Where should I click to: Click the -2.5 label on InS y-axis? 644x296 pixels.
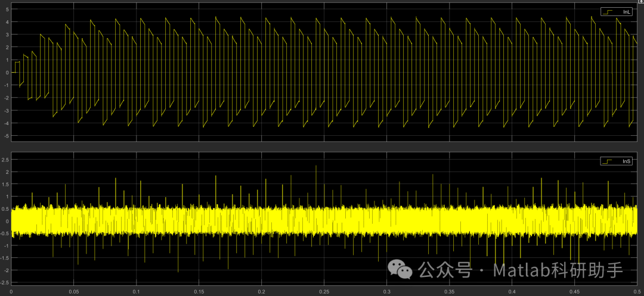click(5, 282)
